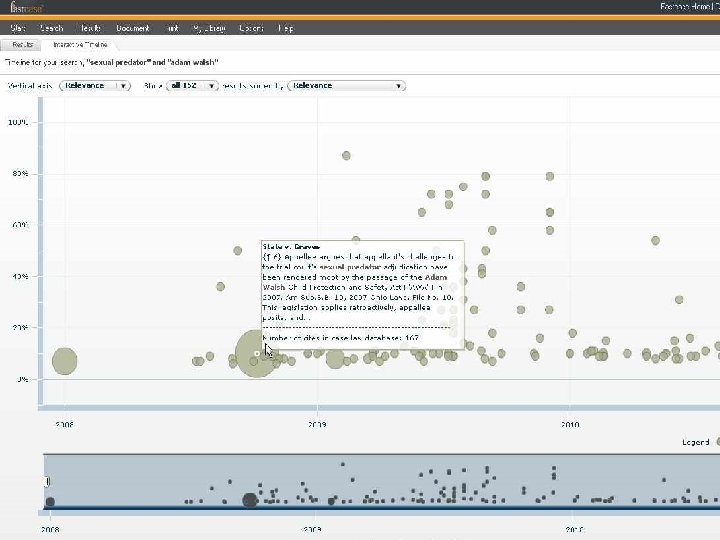Expand the results sorted by Relevance dropdown
720x540 pixels.
pyautogui.click(x=346, y=86)
